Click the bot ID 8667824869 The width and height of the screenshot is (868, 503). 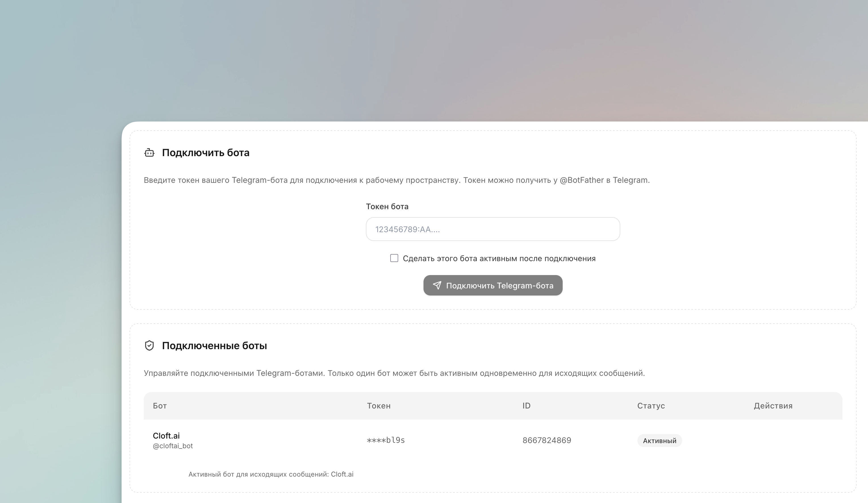[547, 440]
